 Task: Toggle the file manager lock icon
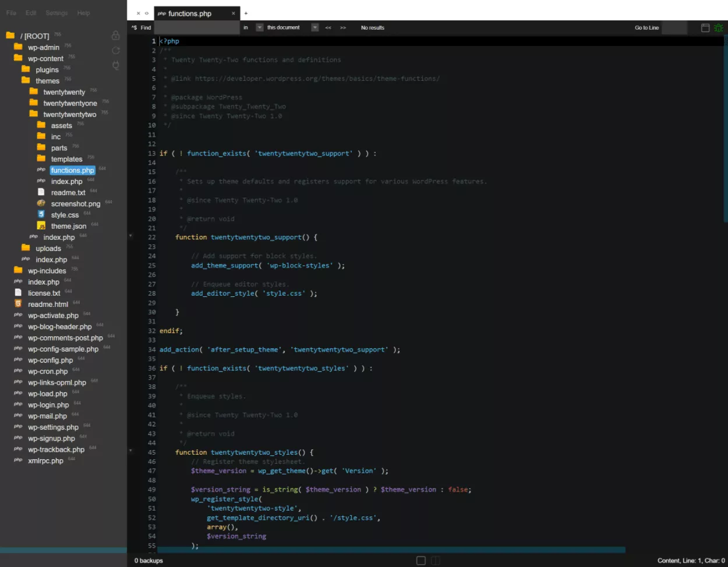point(116,36)
